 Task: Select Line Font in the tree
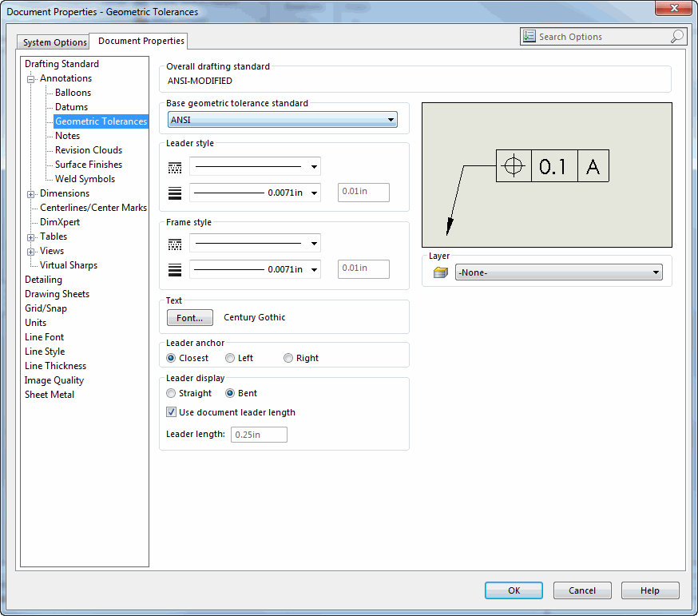tap(45, 337)
